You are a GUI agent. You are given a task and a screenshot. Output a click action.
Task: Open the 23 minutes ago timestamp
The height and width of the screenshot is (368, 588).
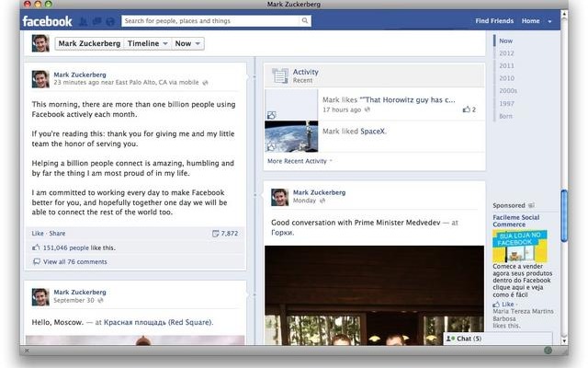(x=71, y=82)
